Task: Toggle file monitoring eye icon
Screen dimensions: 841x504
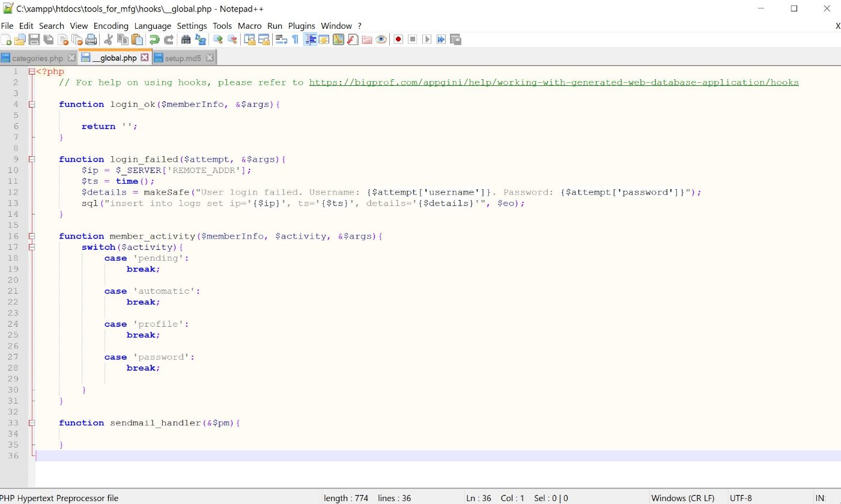Action: [381, 40]
